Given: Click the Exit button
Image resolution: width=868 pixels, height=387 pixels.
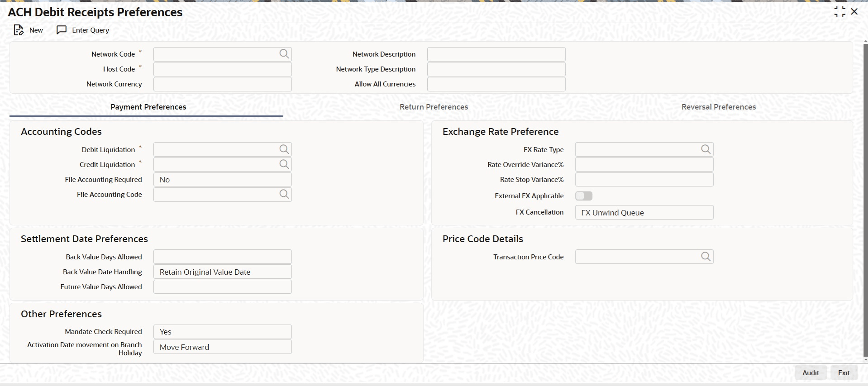Looking at the screenshot, I should coord(844,373).
